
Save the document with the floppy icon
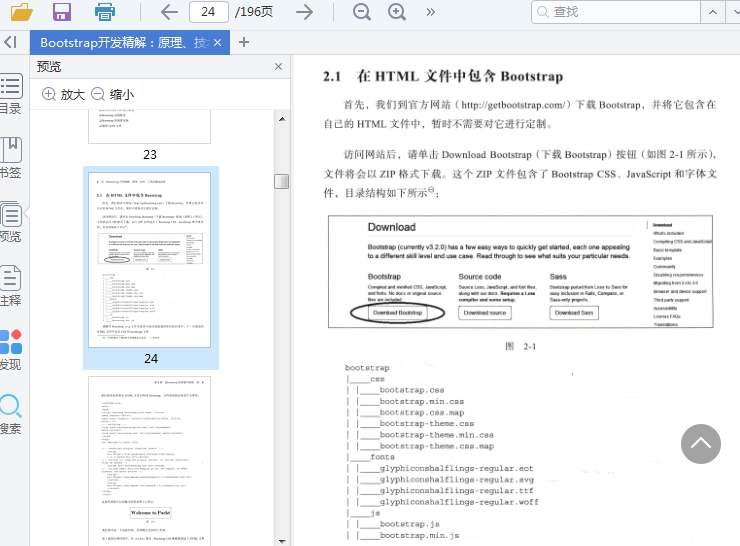pyautogui.click(x=62, y=12)
